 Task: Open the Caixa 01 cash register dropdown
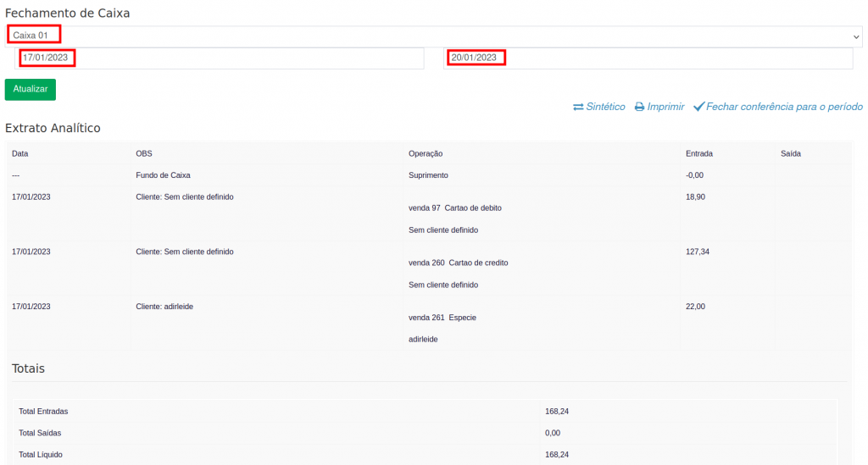coord(424,36)
